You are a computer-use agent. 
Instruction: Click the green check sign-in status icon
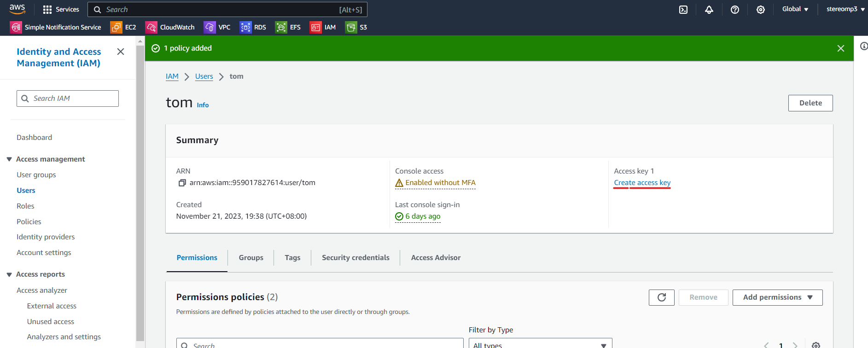pyautogui.click(x=399, y=216)
